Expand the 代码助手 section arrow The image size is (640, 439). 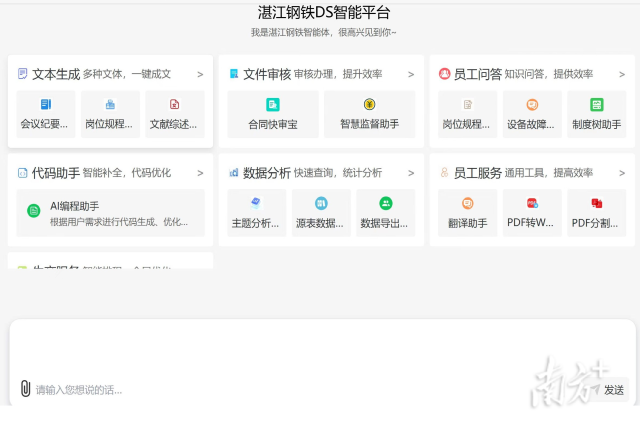pos(200,173)
